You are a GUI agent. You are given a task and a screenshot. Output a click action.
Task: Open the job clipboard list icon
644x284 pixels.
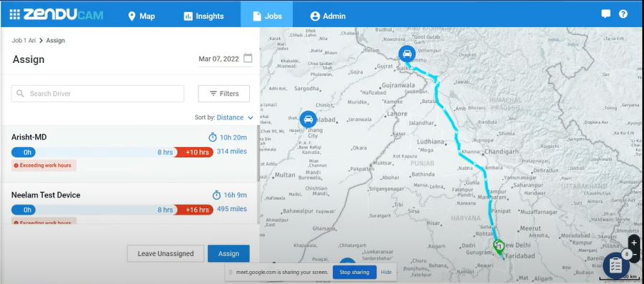coord(615,265)
